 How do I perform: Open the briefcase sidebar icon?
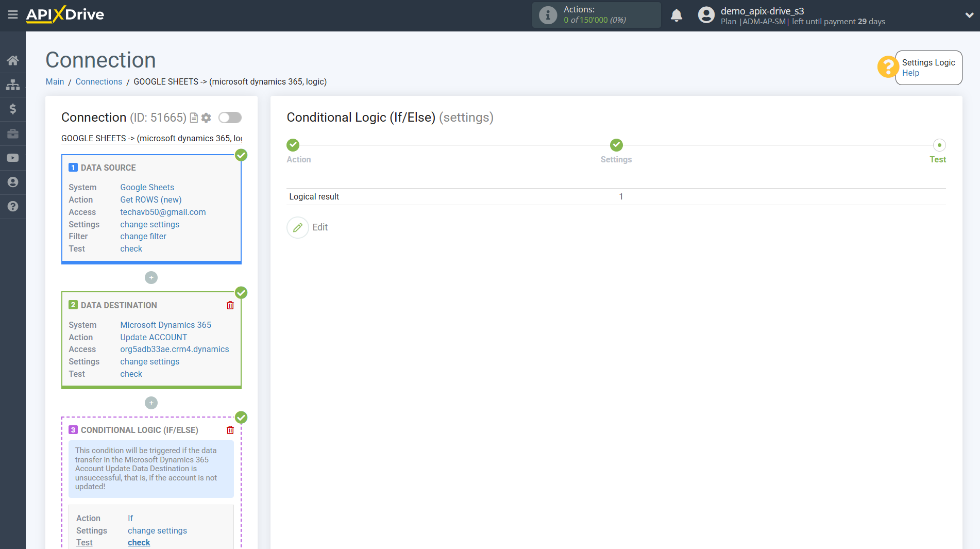13,134
